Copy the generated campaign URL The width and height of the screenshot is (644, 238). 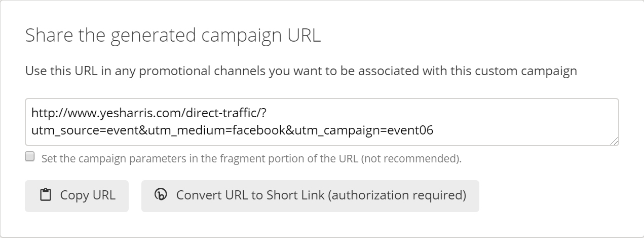77,196
